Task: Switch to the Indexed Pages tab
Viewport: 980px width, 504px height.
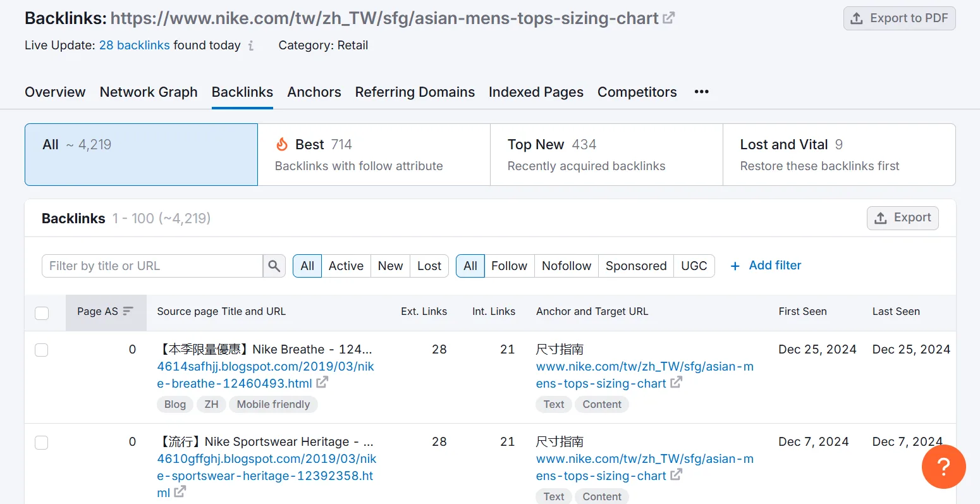Action: pyautogui.click(x=536, y=92)
